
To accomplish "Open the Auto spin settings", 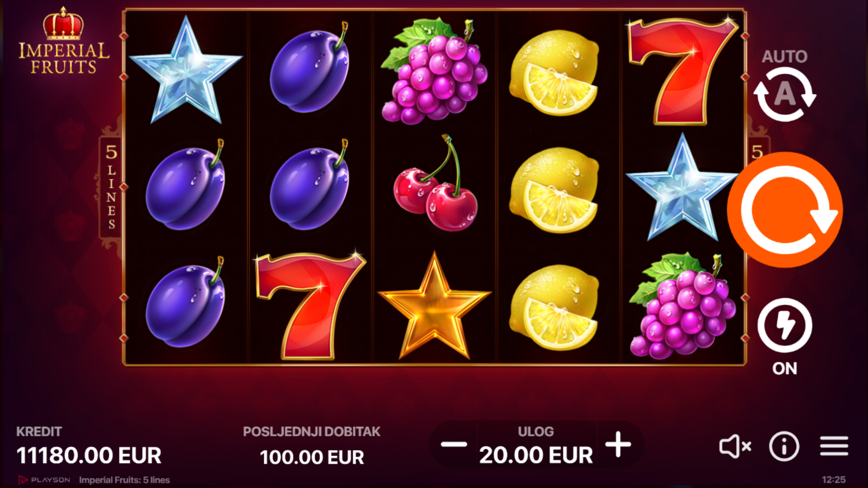I will pos(785,86).
